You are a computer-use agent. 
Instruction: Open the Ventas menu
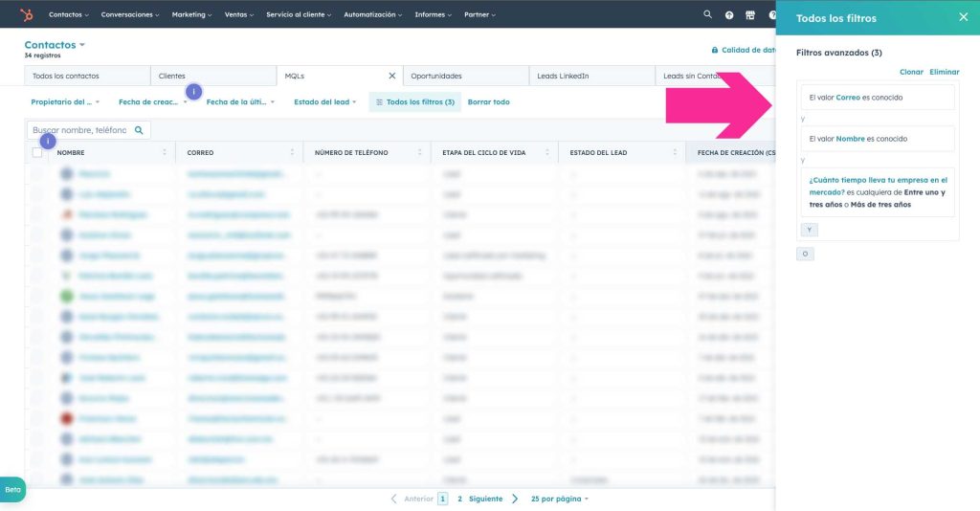(x=239, y=14)
